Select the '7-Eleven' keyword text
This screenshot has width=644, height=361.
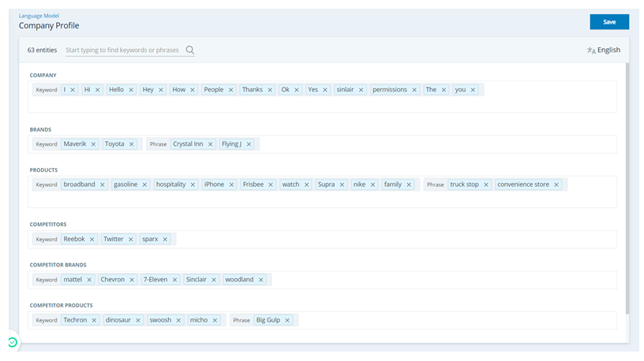point(155,280)
